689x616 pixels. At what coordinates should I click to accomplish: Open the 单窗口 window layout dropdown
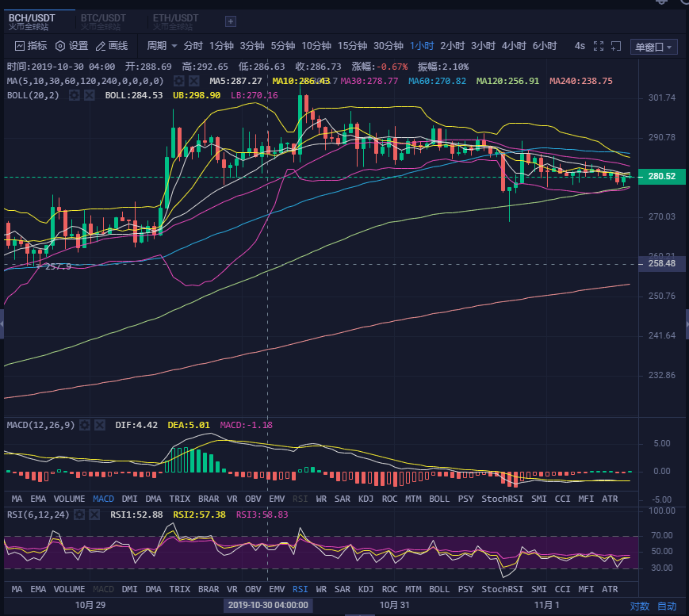pos(654,47)
